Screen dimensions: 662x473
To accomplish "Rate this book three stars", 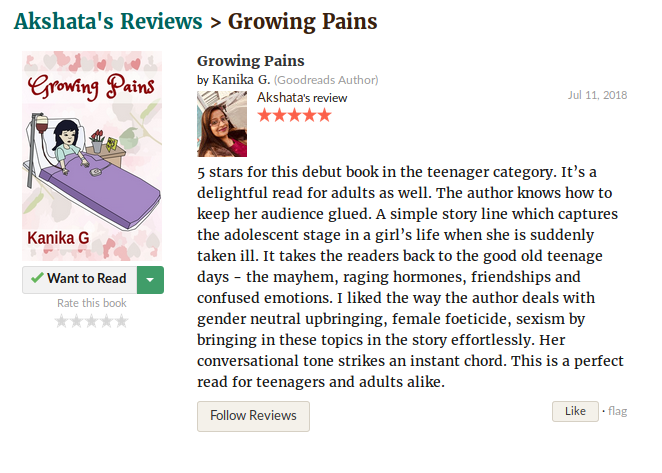I will click(x=92, y=321).
